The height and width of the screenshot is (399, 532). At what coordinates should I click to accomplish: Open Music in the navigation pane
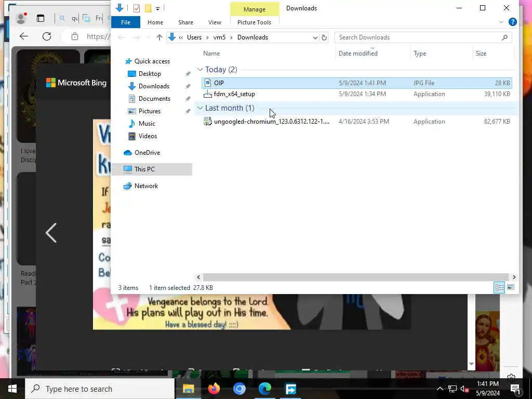point(147,124)
